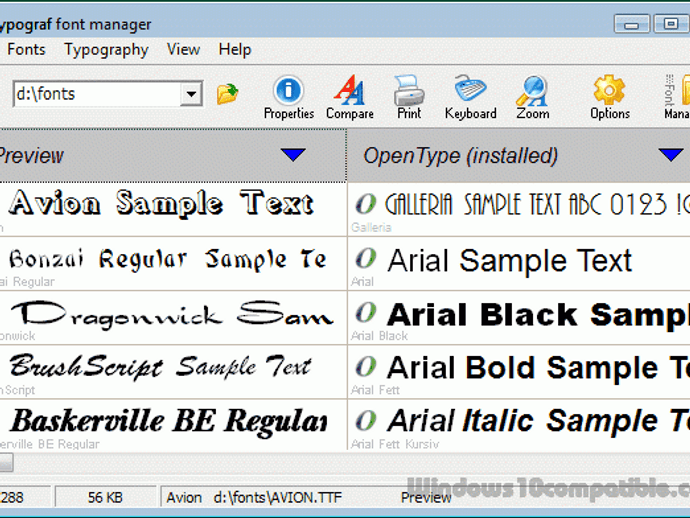Click the 56 KB status bar entry
Image resolution: width=690 pixels, height=518 pixels.
point(105,498)
